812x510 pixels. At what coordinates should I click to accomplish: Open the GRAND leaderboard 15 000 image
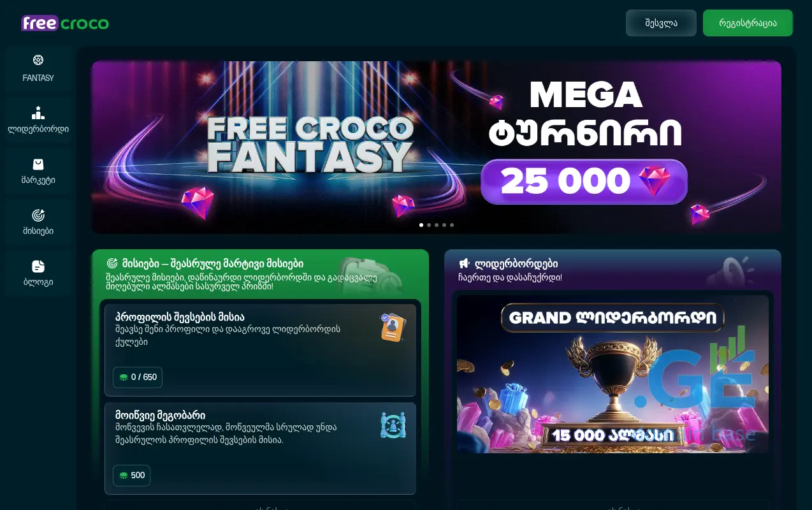[613, 374]
